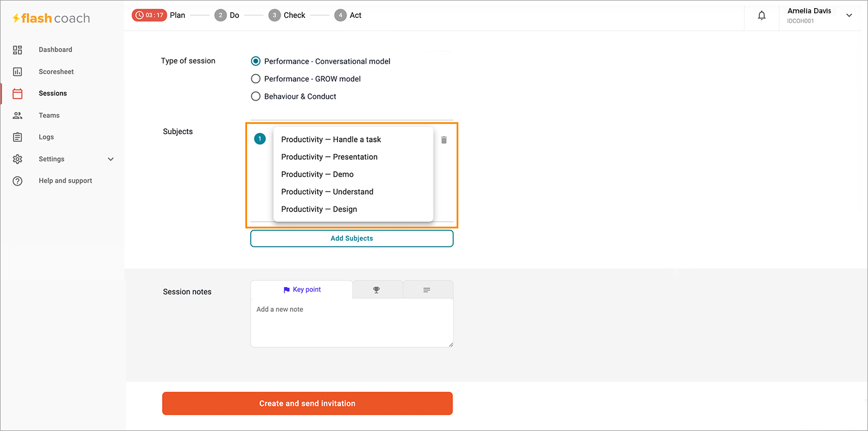Open Scoresheet in sidebar
Image resolution: width=868 pixels, height=431 pixels.
pyautogui.click(x=56, y=72)
